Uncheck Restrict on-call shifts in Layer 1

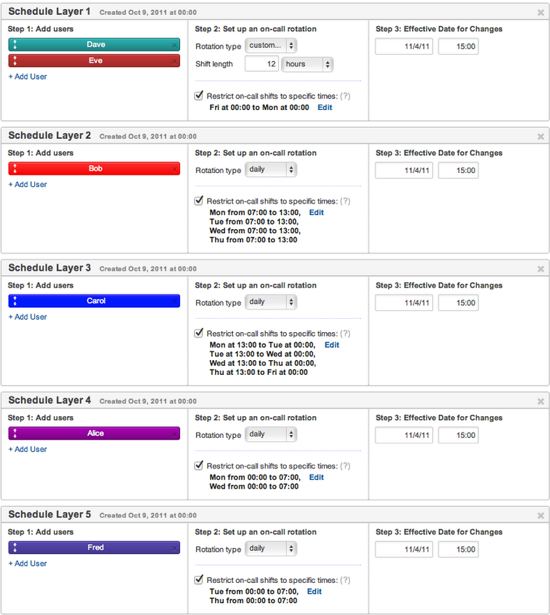click(199, 95)
